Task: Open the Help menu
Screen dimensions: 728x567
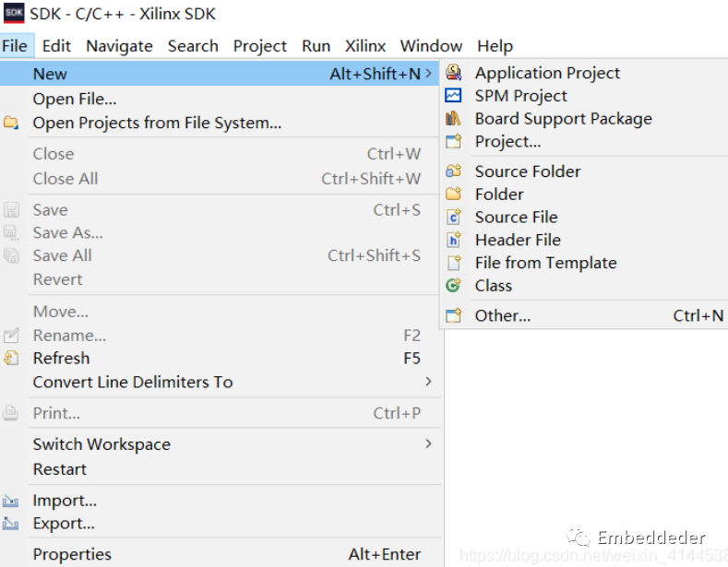Action: tap(495, 46)
